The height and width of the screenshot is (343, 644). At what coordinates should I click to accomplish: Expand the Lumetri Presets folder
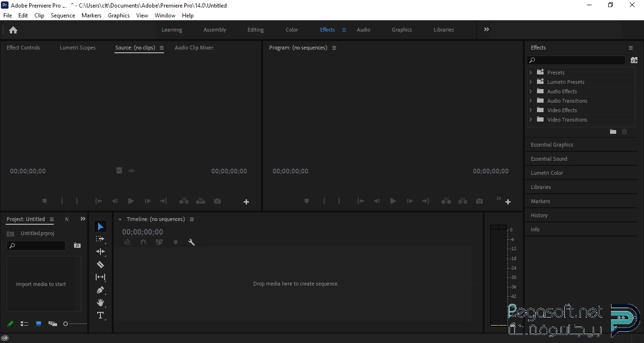[x=531, y=82]
